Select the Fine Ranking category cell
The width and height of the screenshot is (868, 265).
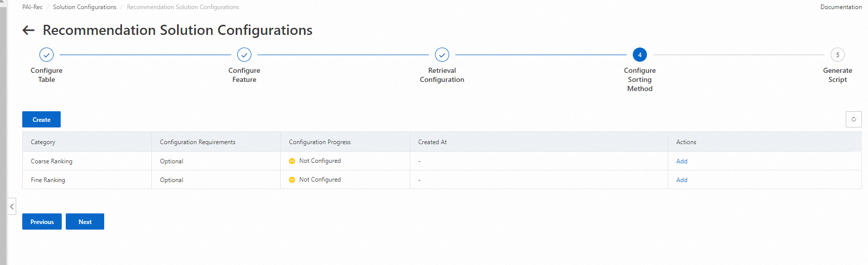pyautogui.click(x=48, y=180)
